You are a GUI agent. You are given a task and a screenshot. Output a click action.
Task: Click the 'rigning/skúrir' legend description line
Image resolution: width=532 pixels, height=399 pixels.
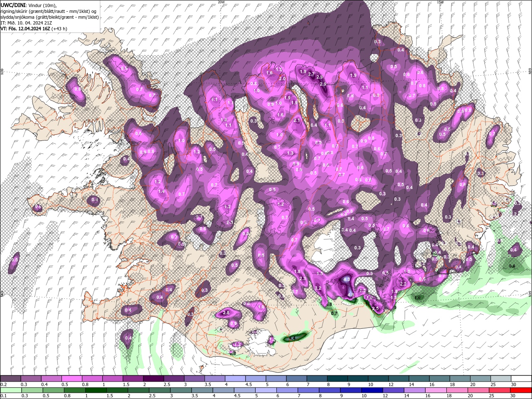point(48,11)
